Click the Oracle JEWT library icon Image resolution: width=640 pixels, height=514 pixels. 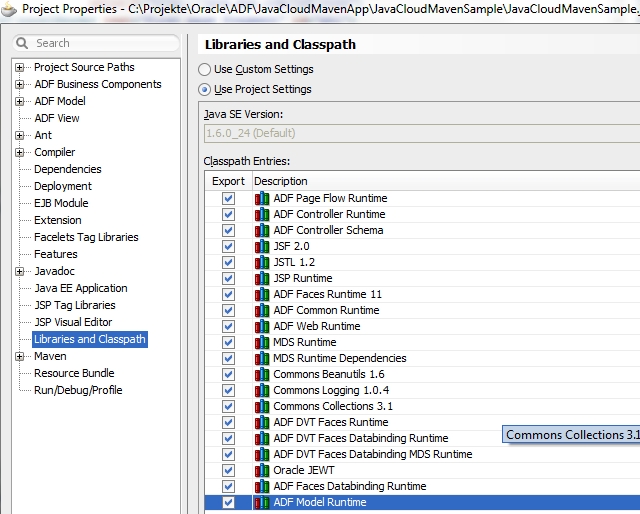click(262, 470)
